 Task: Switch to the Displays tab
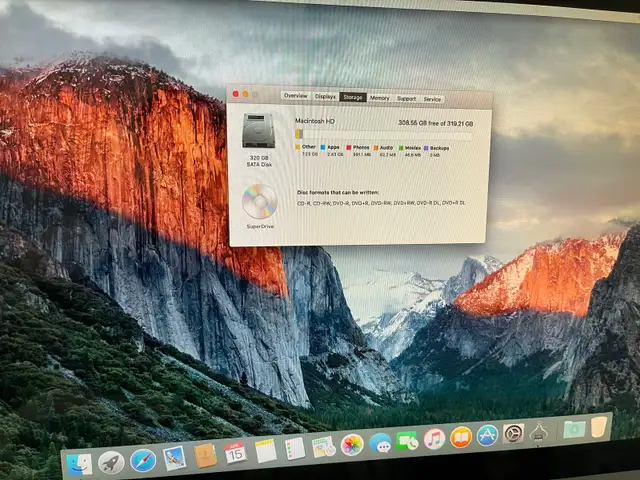point(325,97)
